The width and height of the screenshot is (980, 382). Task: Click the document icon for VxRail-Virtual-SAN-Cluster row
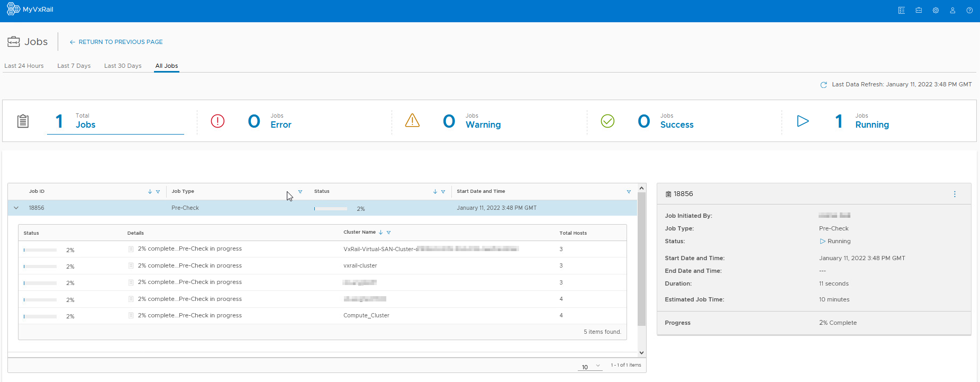[x=131, y=248]
